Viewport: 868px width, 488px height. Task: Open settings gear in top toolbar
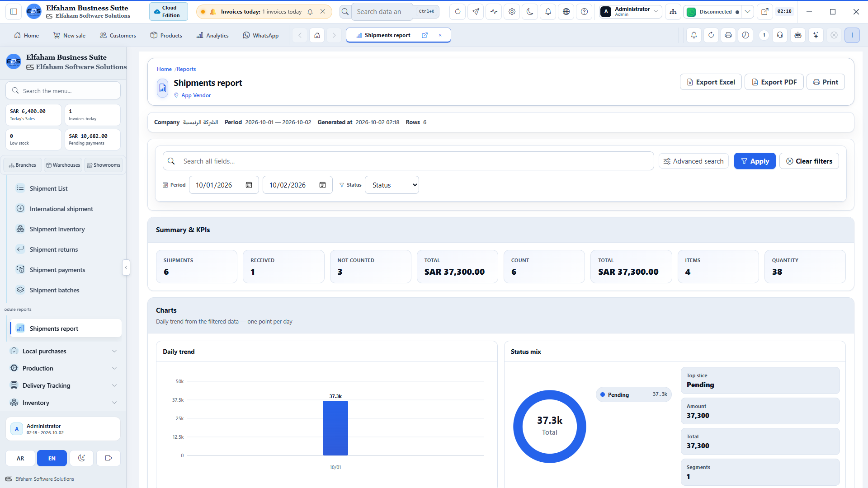click(x=512, y=12)
